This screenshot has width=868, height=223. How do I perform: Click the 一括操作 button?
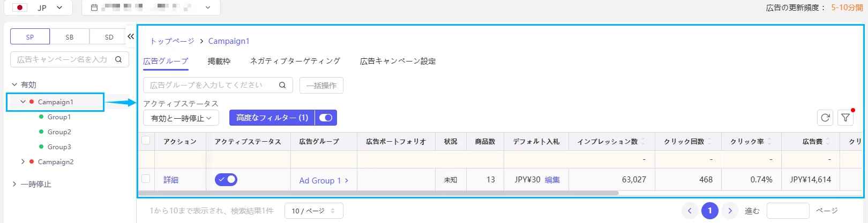click(321, 86)
